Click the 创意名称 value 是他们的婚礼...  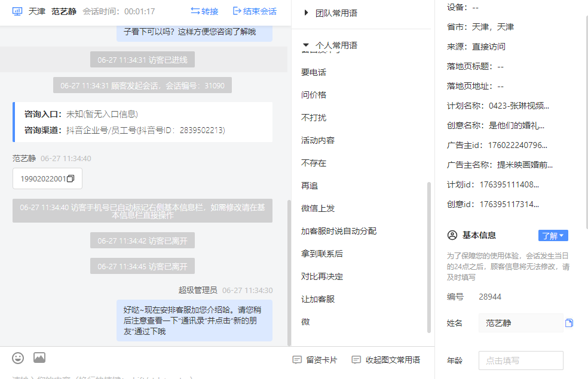pos(516,125)
